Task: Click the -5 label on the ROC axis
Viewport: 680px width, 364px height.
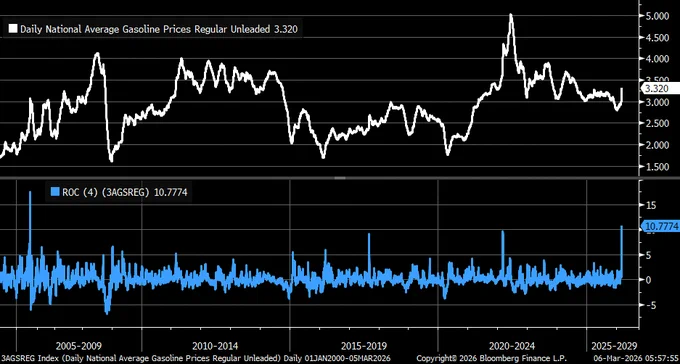Action: point(650,305)
